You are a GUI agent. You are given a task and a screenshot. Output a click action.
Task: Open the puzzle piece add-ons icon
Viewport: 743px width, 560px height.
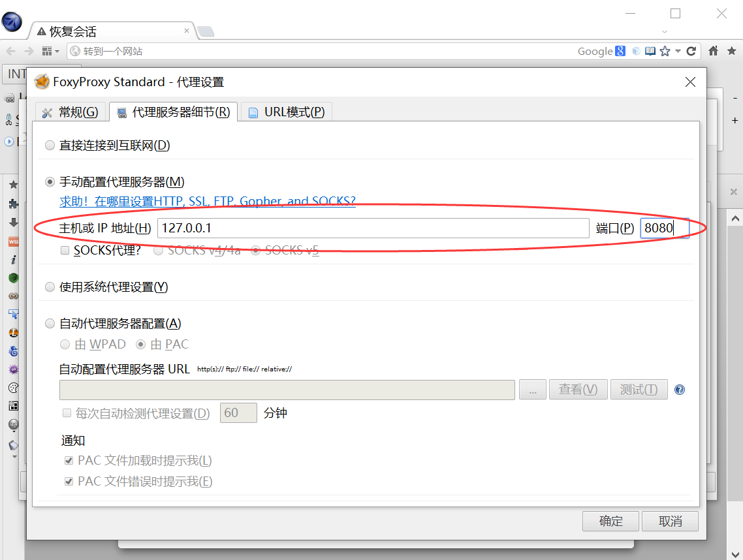pyautogui.click(x=14, y=204)
